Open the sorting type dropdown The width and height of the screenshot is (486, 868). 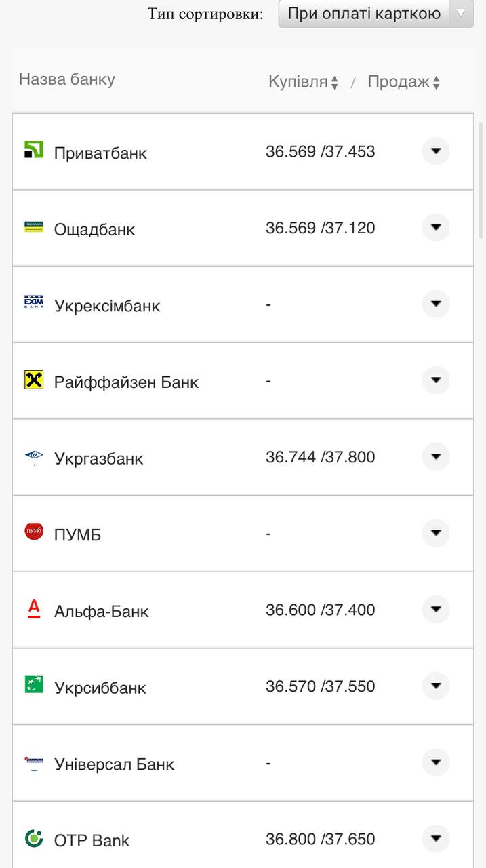(x=376, y=14)
